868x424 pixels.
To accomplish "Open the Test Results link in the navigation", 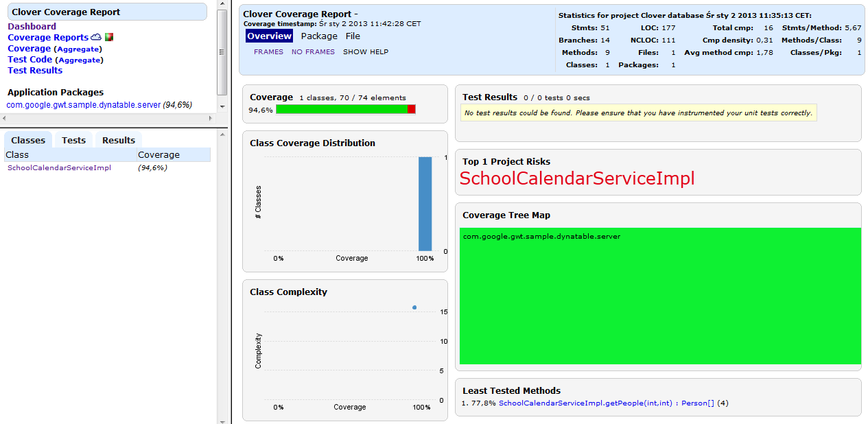I will [x=35, y=70].
